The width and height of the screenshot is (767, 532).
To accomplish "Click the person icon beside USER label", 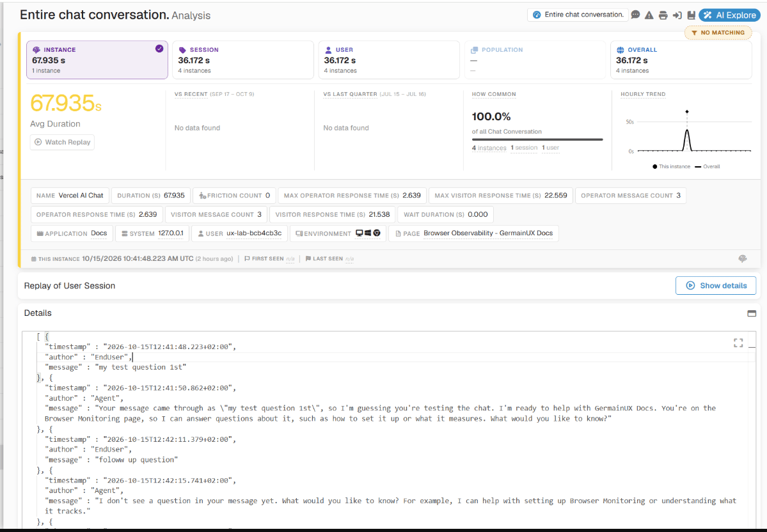I will pos(328,50).
